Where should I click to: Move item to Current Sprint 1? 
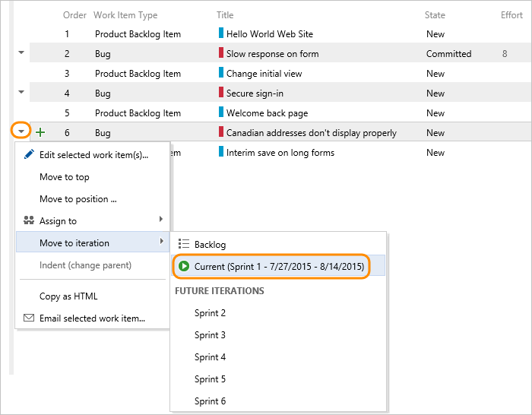[278, 266]
